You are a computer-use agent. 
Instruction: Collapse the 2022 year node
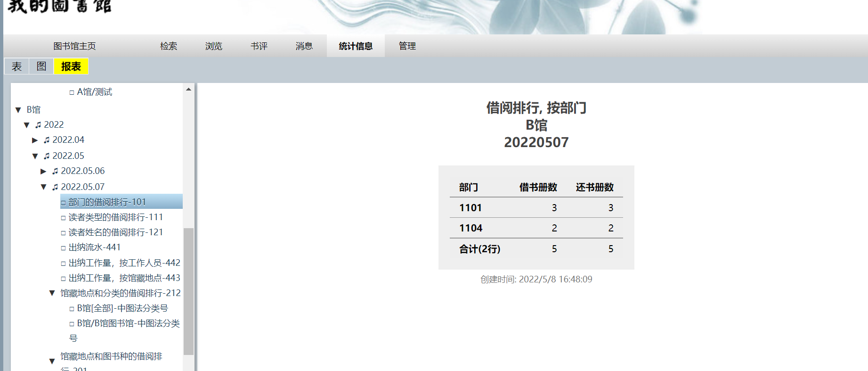pos(26,125)
